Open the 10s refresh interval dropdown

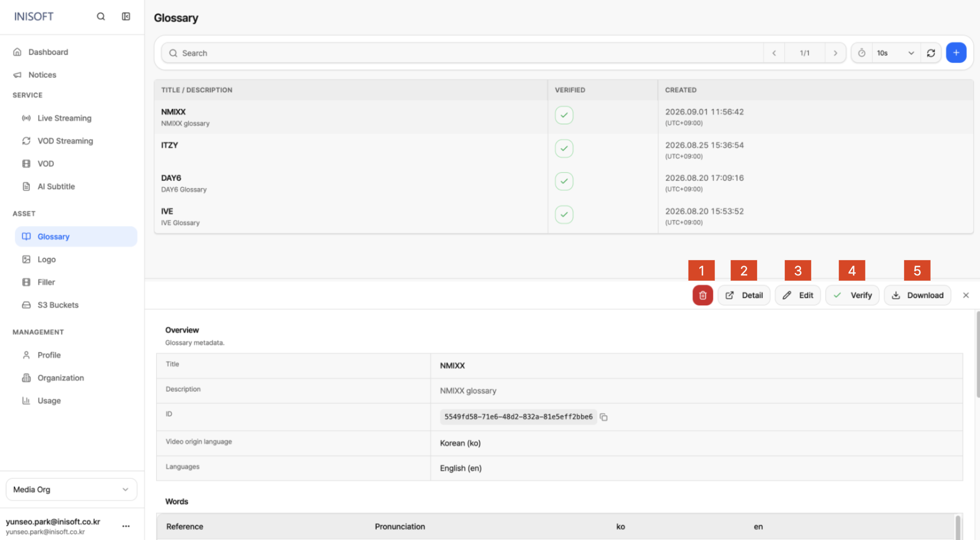click(895, 53)
